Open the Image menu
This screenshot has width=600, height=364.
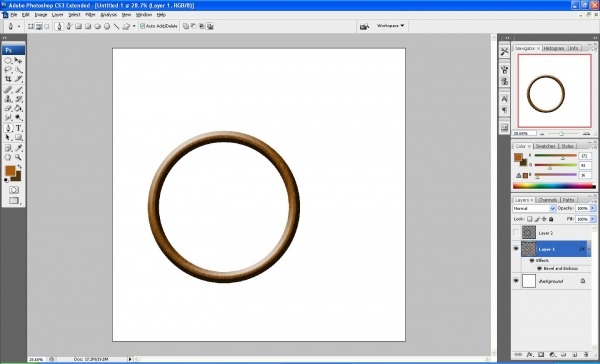click(x=41, y=15)
